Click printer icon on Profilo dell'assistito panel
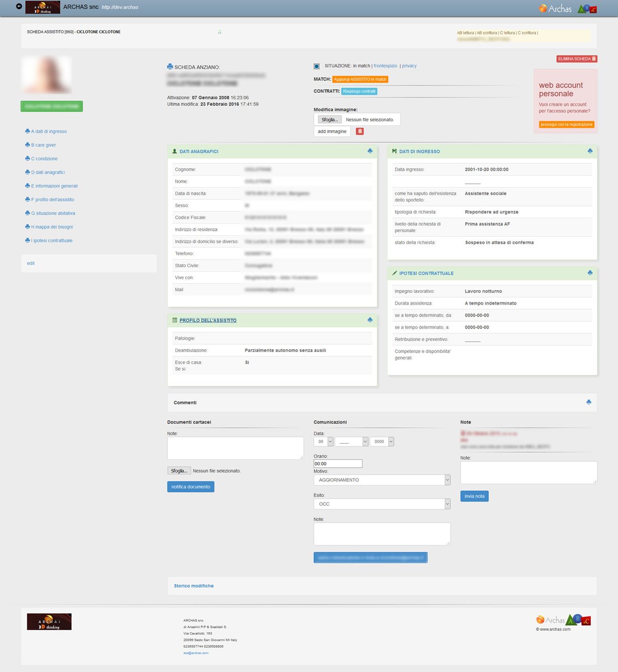618x672 pixels. [x=370, y=320]
